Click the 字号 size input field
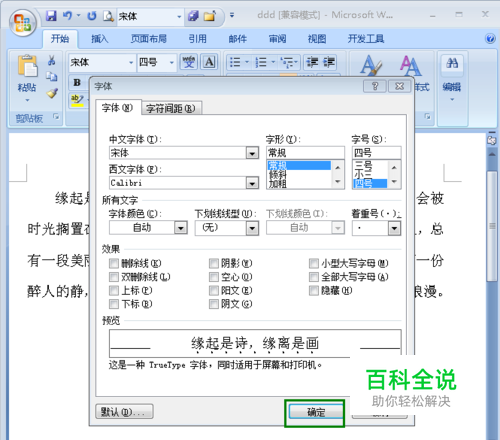Image resolution: width=500 pixels, height=440 pixels. [x=376, y=153]
